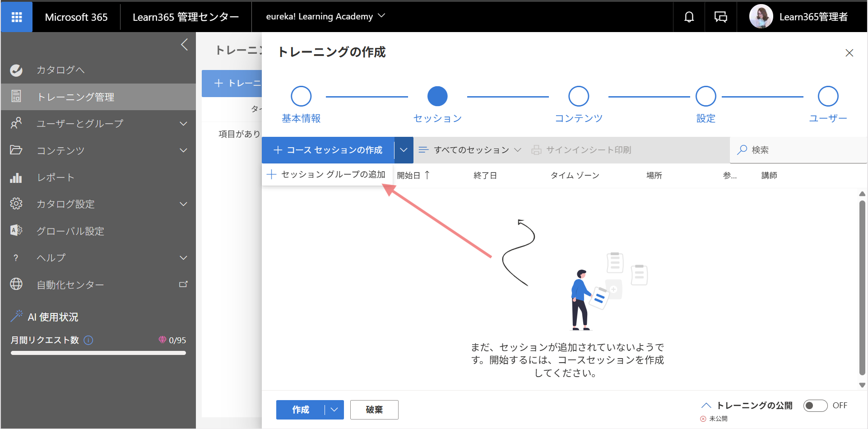The width and height of the screenshot is (868, 429).
Task: Close the トレーニングの作成 panel
Action: pos(849,53)
